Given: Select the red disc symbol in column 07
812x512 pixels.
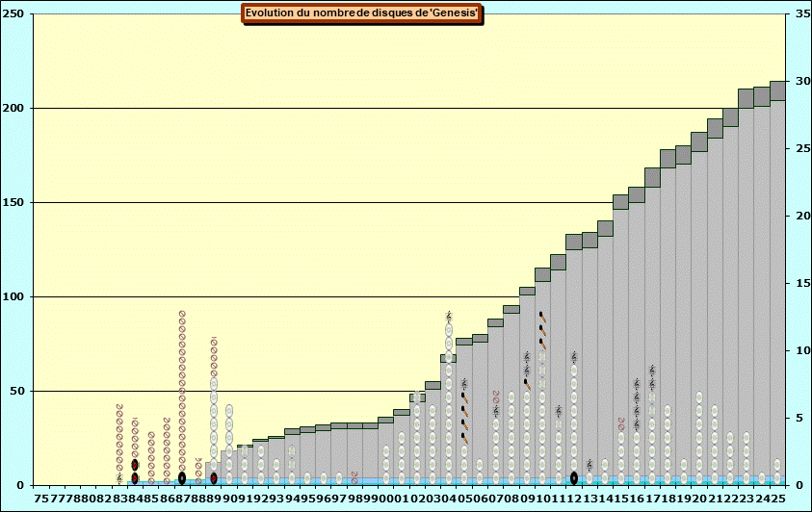Looking at the screenshot, I should (496, 397).
